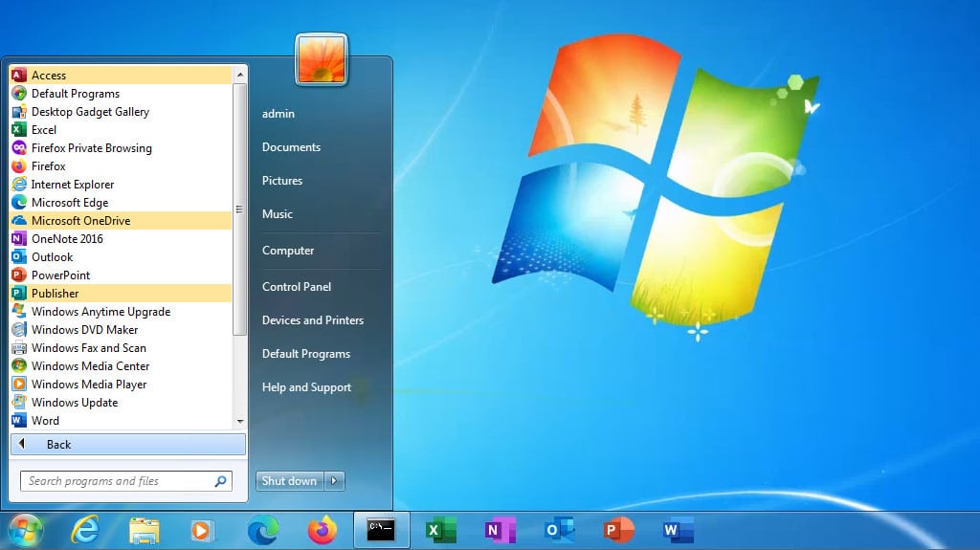Launch Excel from the Start menu list

point(122,129)
